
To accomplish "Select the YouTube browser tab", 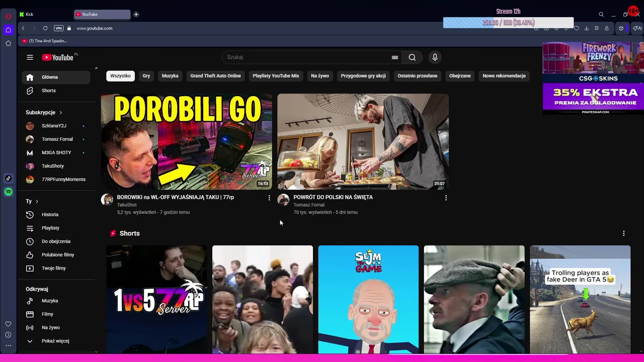I will tap(102, 14).
